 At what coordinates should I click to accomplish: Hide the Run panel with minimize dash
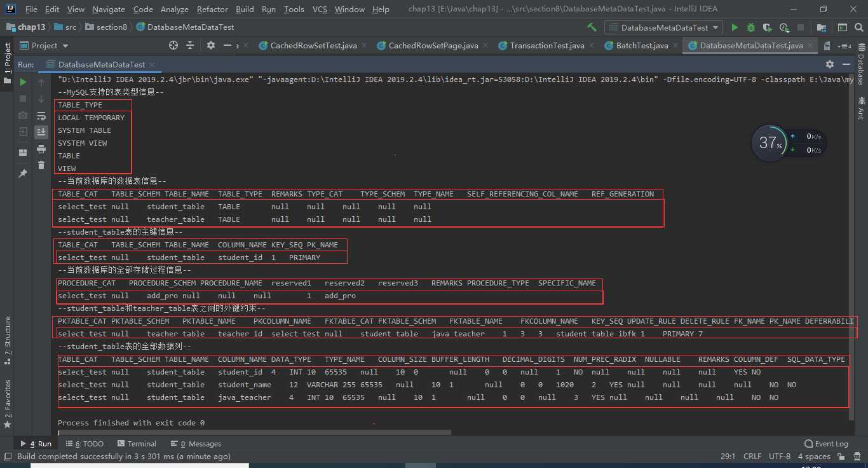pyautogui.click(x=846, y=64)
